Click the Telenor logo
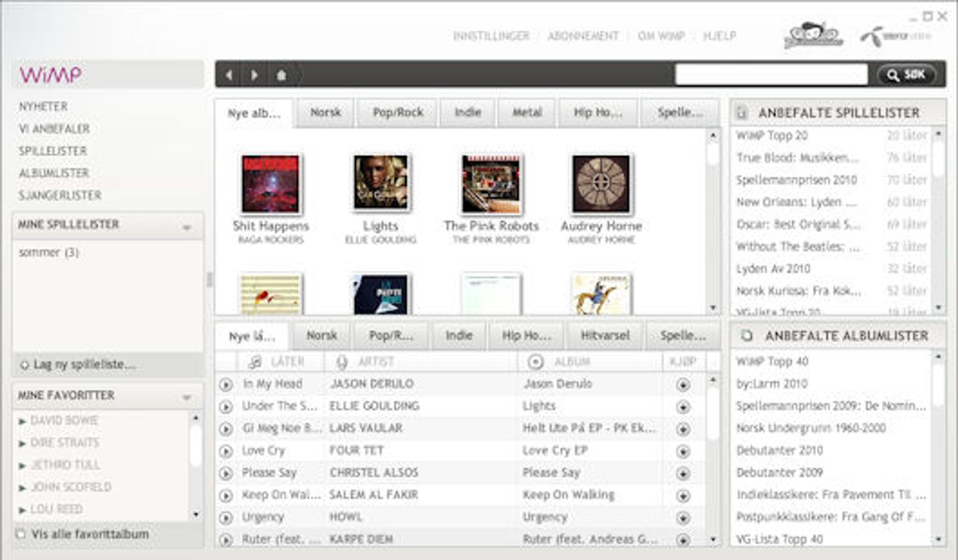 (x=896, y=36)
